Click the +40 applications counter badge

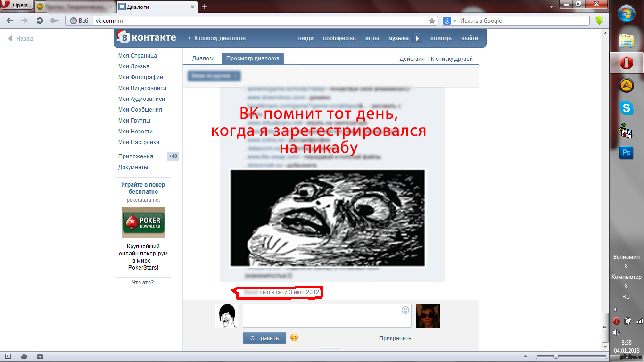[x=173, y=156]
